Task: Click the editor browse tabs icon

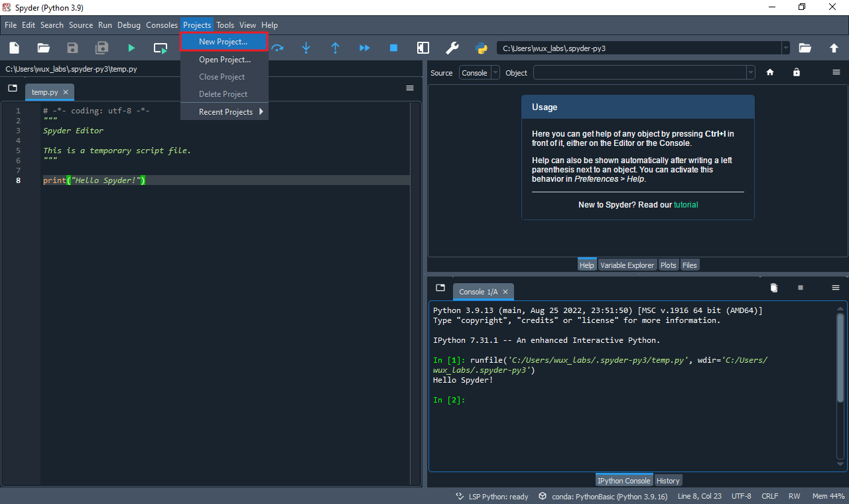Action: tap(13, 88)
